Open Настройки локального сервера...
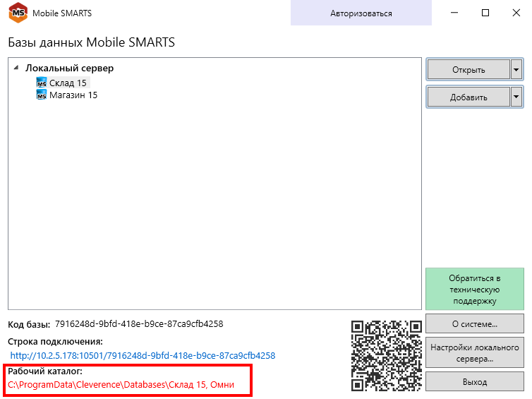532x399 pixels. click(475, 352)
